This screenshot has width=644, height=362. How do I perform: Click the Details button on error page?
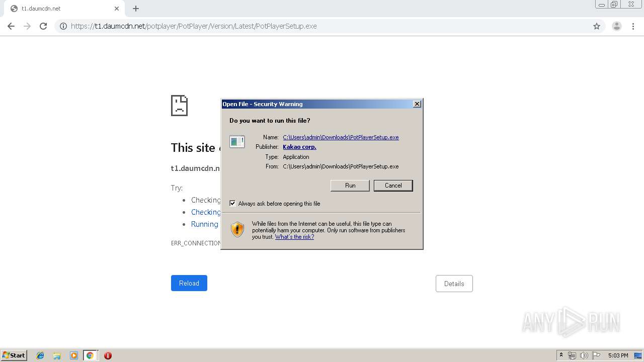(454, 284)
